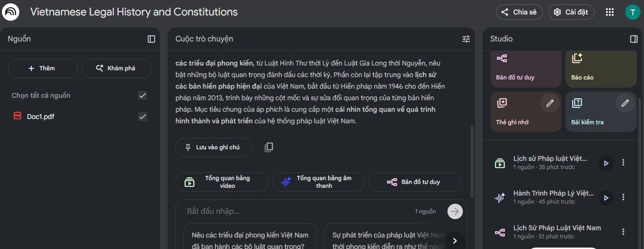Open the Bản đồ tư duy studio tile
The height and width of the screenshot is (249, 644).
526,68
